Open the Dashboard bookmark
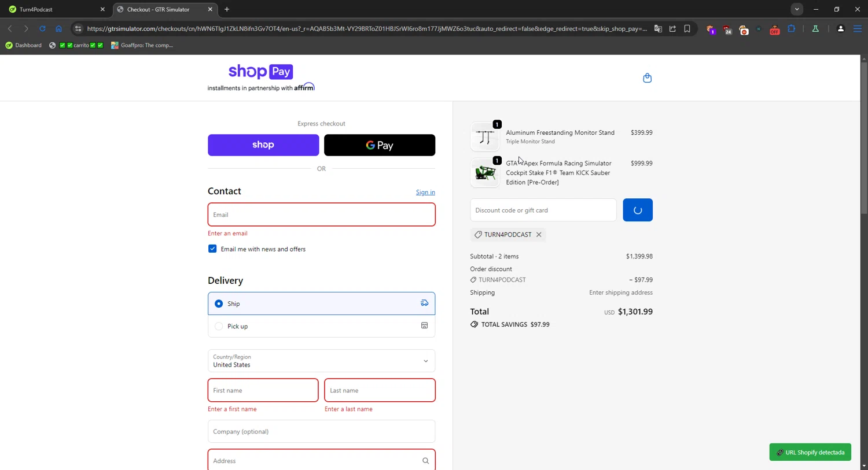Image resolution: width=868 pixels, height=470 pixels. coord(24,45)
